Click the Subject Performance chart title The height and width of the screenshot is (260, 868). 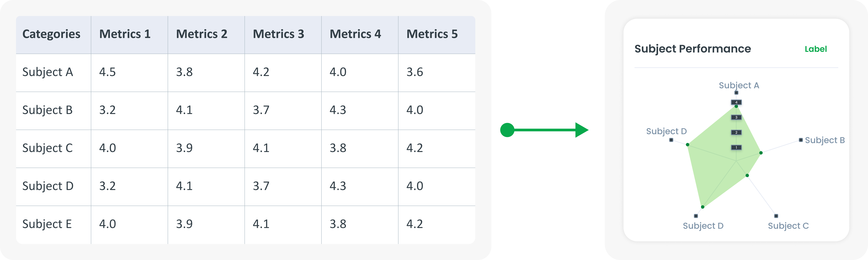692,49
